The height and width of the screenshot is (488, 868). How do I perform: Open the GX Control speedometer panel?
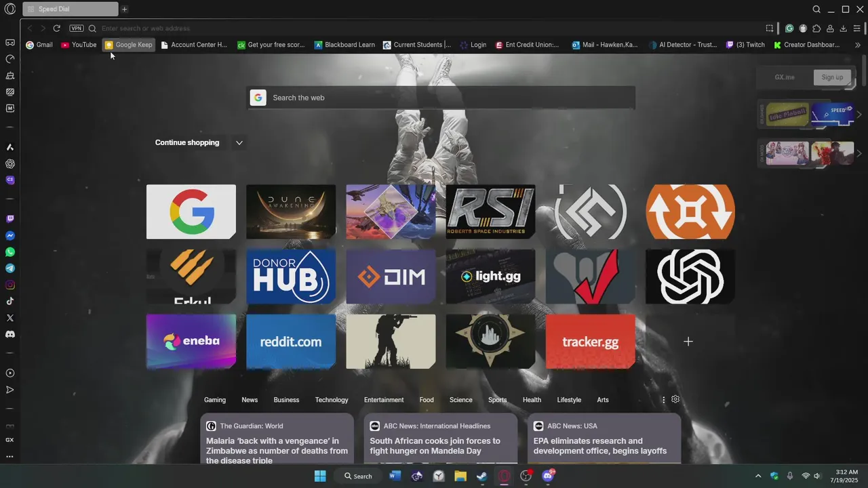pyautogui.click(x=10, y=59)
